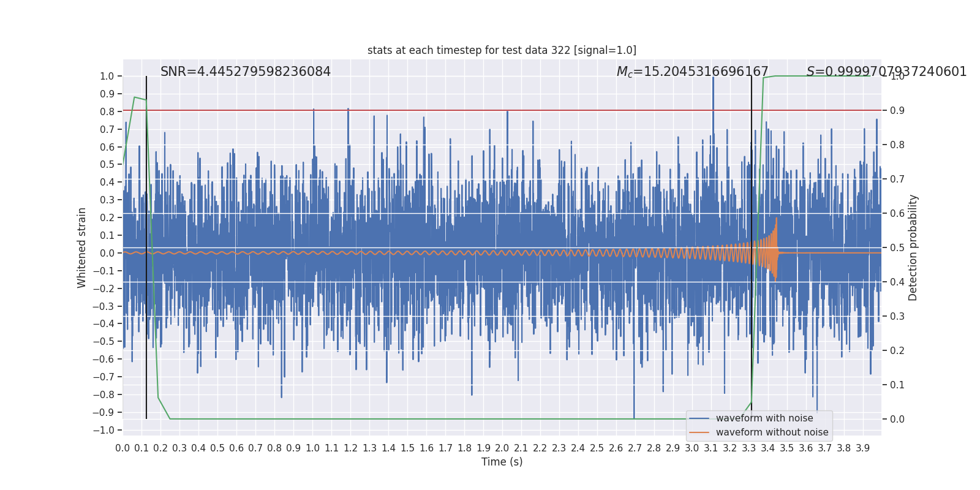Click the "Whitened strain" axis label

pos(82,247)
